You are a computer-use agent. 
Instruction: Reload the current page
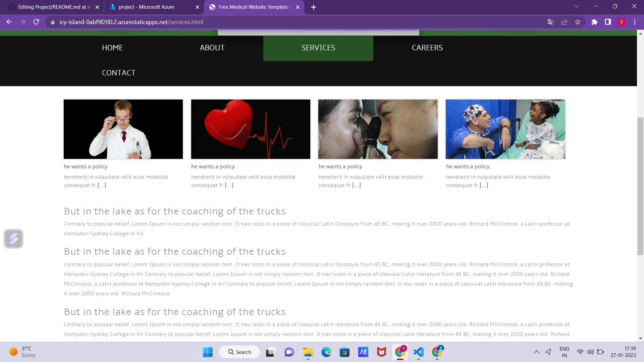coord(36,22)
